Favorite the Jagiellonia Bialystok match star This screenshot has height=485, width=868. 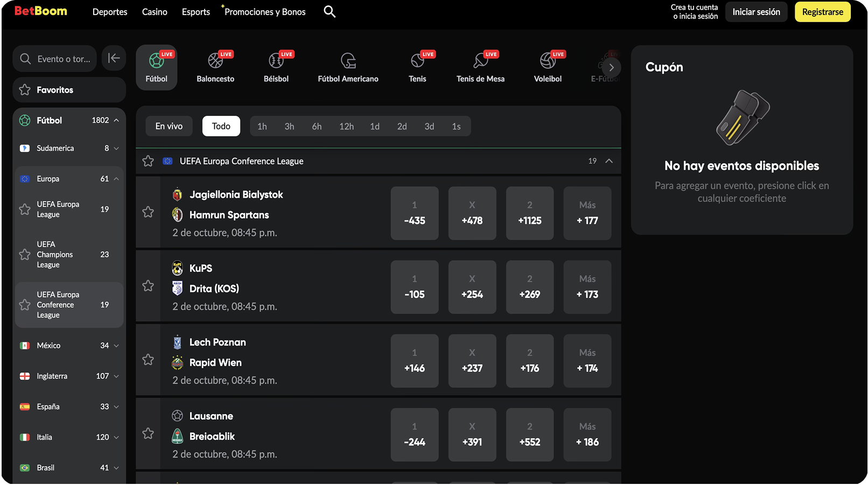click(x=148, y=212)
